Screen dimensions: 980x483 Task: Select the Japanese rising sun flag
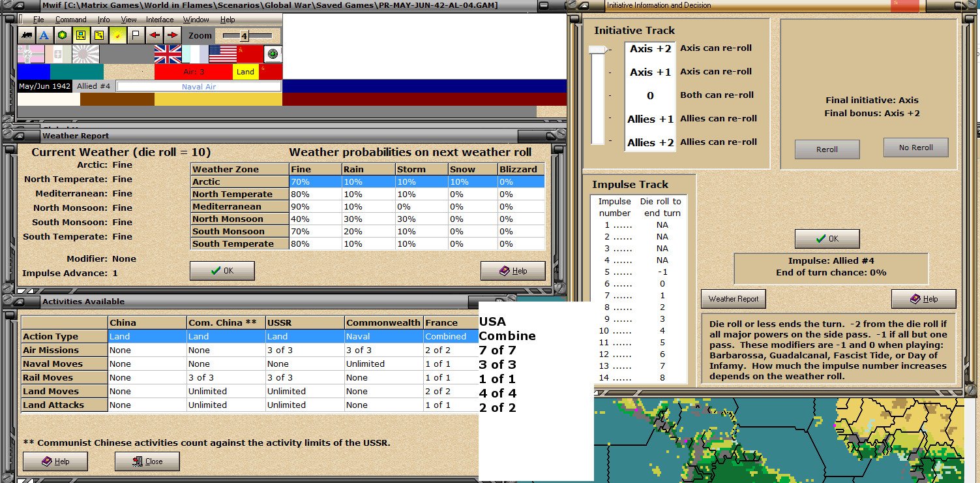[x=85, y=54]
